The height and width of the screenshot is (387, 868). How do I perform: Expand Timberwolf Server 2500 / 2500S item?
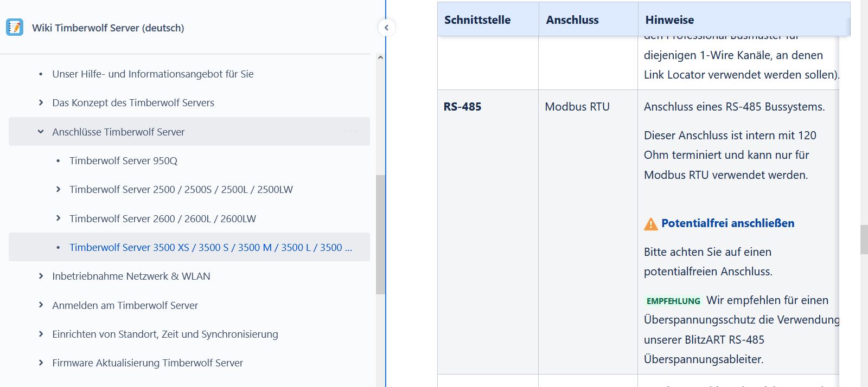(x=58, y=189)
